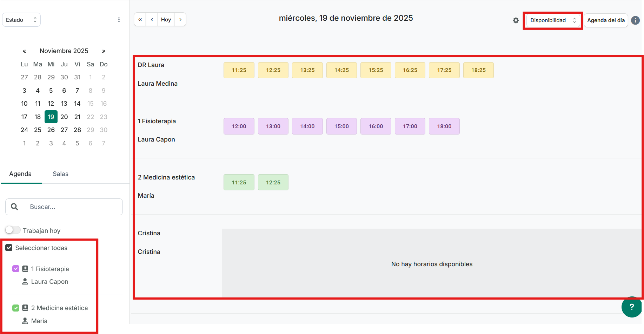644x334 pixels.
Task: Toggle the Trabajan hoy switch
Action: click(x=13, y=230)
